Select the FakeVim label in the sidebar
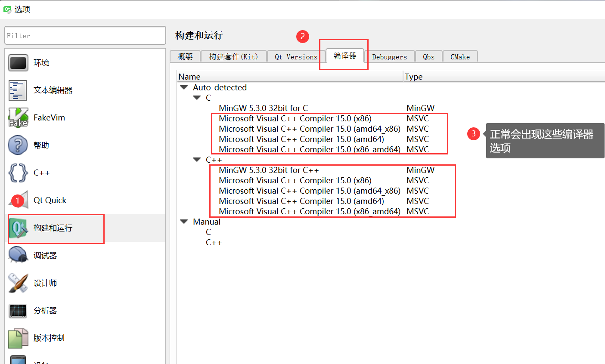This screenshot has width=605, height=364. point(49,117)
